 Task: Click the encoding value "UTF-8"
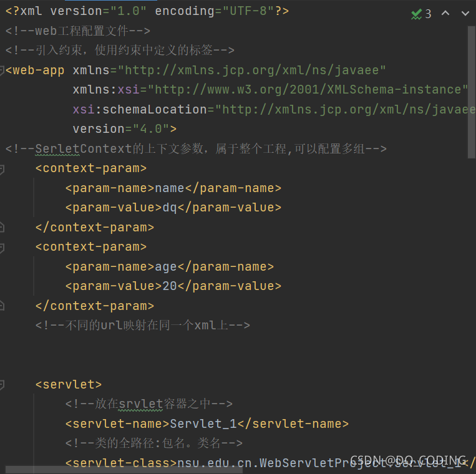(x=248, y=11)
